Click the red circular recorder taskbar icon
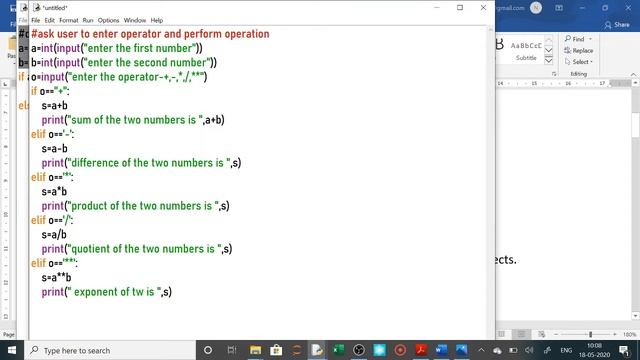The image size is (640, 360). tap(400, 350)
